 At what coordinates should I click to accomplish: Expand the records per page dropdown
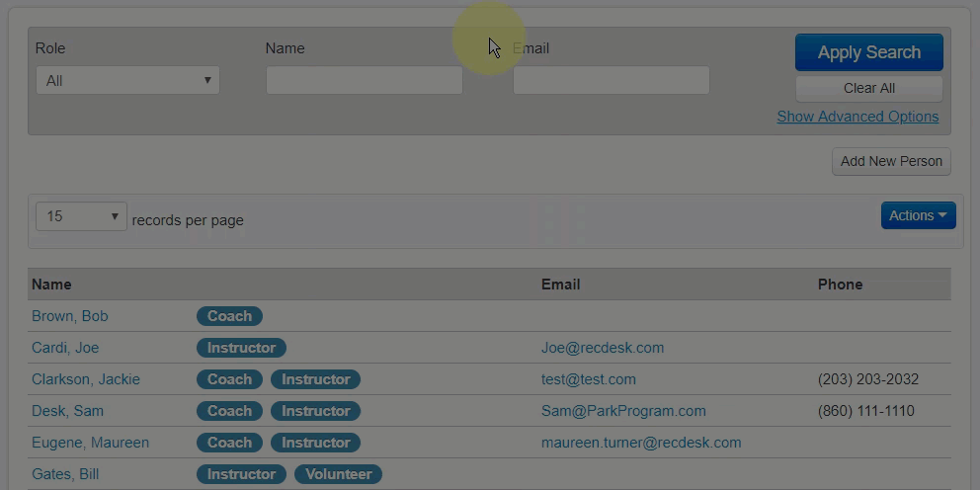(81, 216)
